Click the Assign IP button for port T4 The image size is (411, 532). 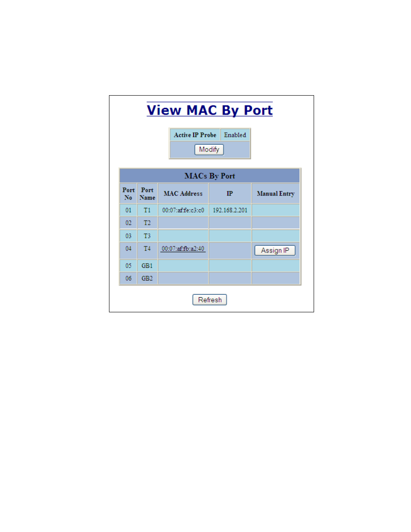pyautogui.click(x=275, y=250)
